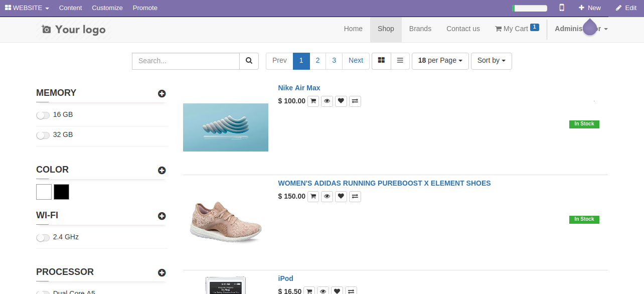Toggle 32 GB memory filter
The image size is (644, 294).
(x=43, y=135)
